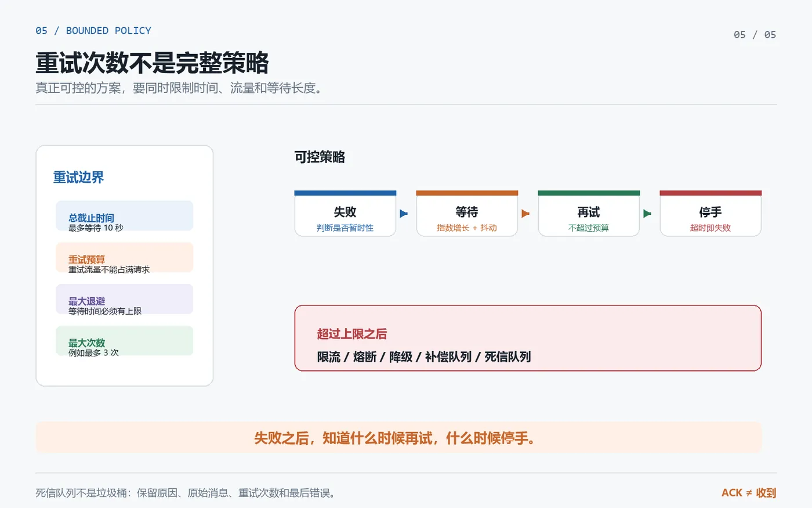Image resolution: width=812 pixels, height=508 pixels.
Task: Select the slide title "重试次数不是完整策略"
Action: click(x=152, y=63)
